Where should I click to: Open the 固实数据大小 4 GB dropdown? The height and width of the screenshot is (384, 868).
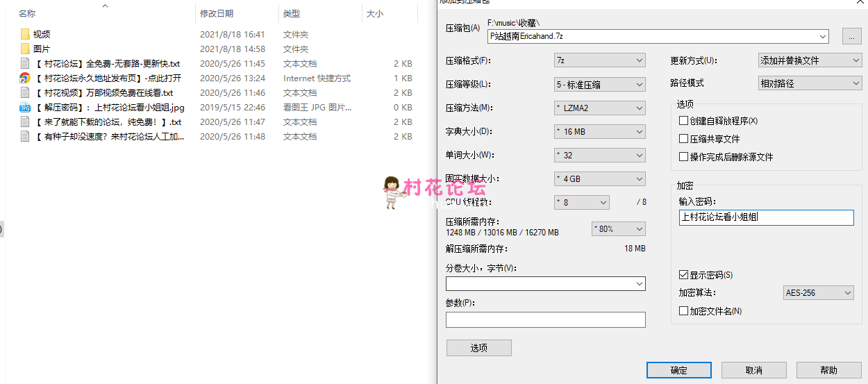[x=600, y=178]
